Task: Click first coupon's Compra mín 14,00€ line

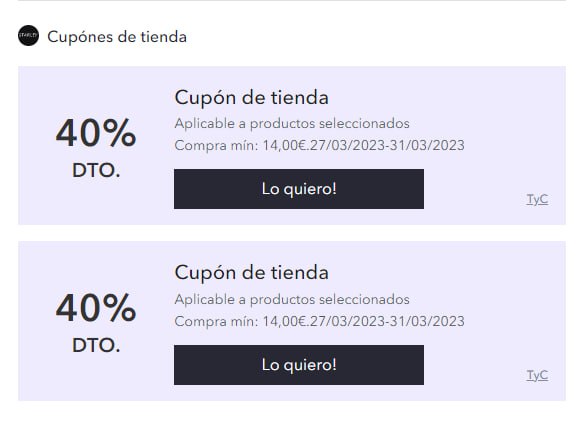Action: point(319,145)
